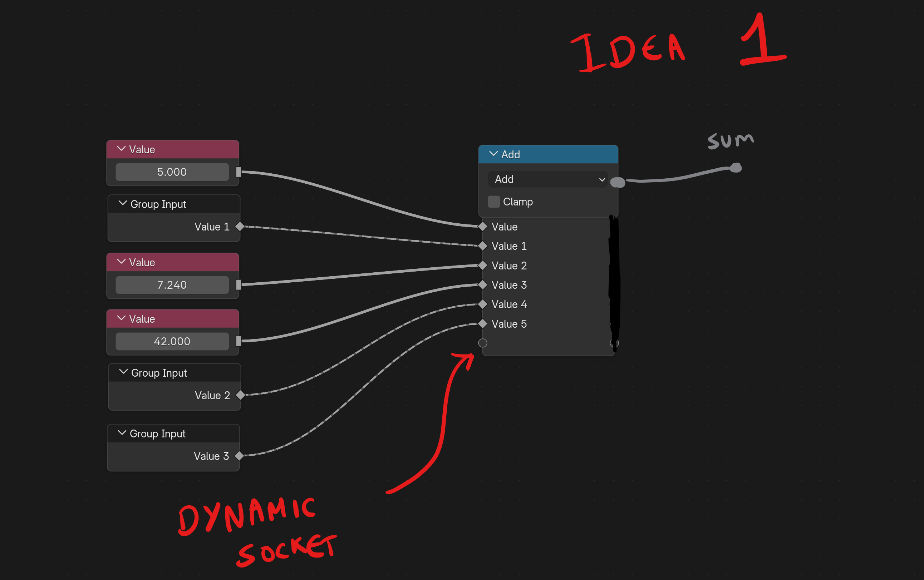924x580 pixels.
Task: Click the 7.240 value field
Action: [x=172, y=285]
